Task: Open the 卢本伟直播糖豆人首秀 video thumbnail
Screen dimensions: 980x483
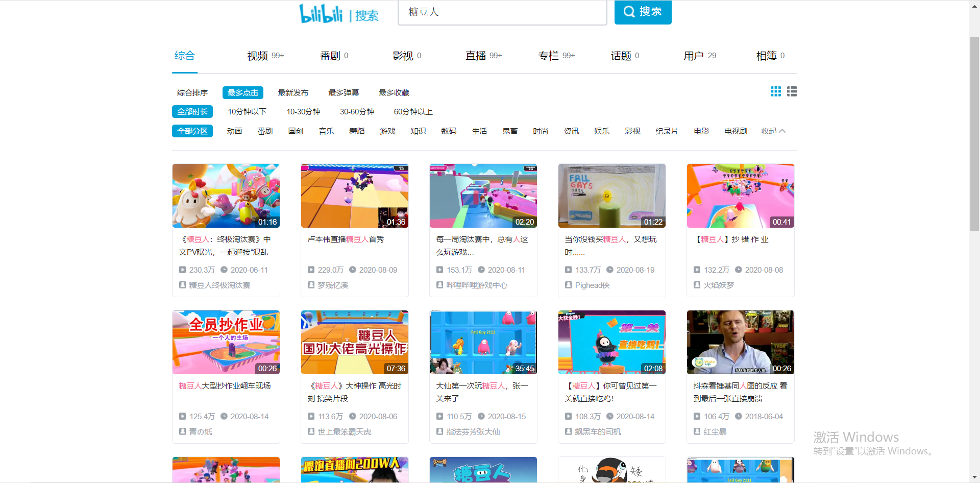Action: 355,196
